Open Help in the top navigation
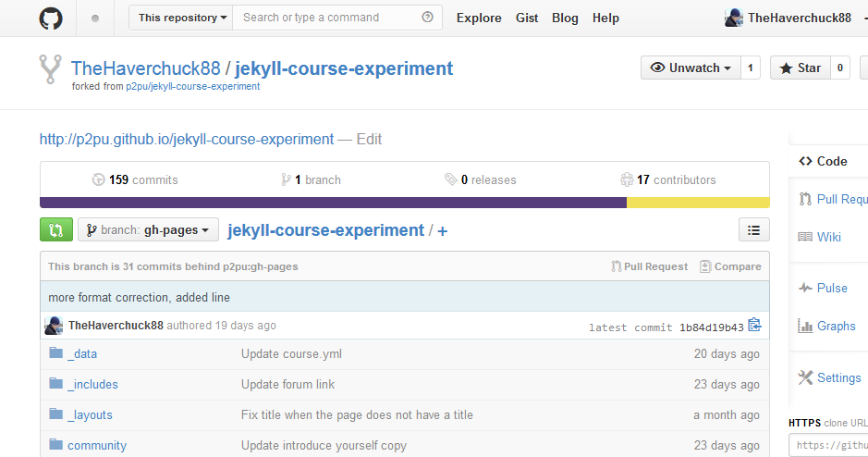868x457 pixels. coord(605,19)
